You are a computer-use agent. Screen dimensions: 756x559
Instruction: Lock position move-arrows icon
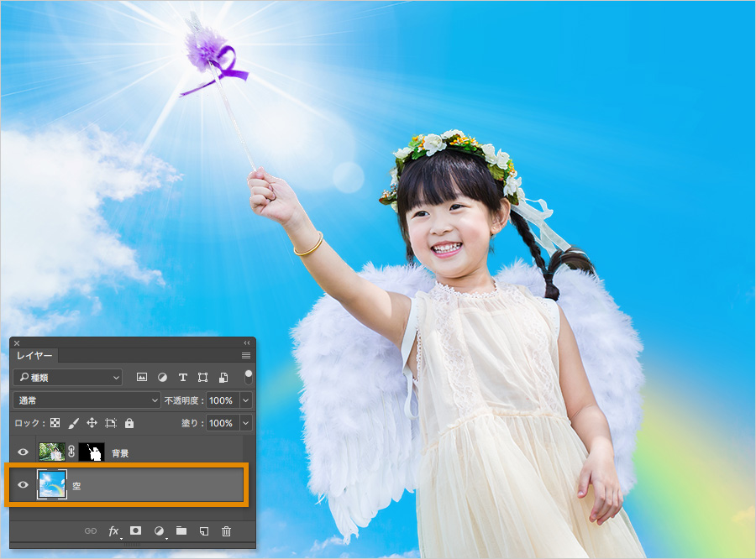pyautogui.click(x=92, y=423)
